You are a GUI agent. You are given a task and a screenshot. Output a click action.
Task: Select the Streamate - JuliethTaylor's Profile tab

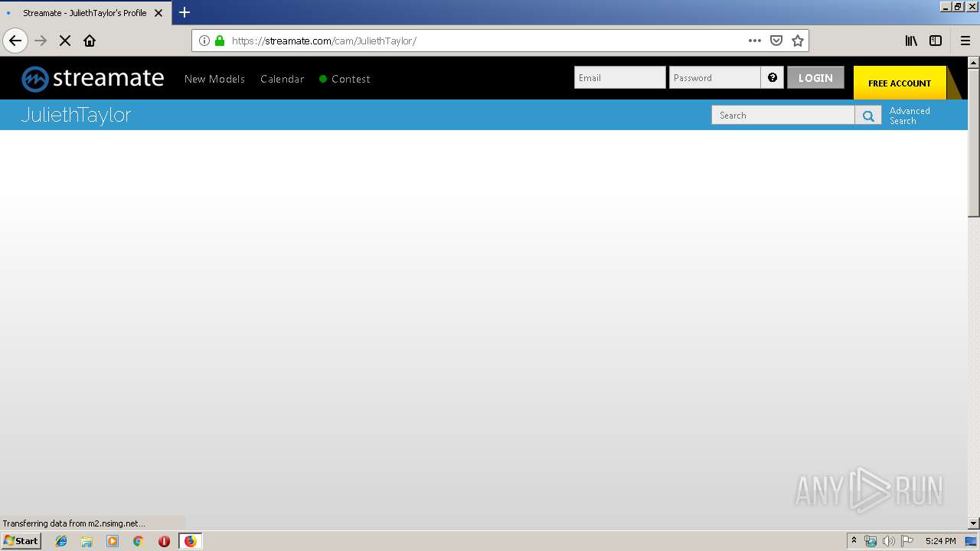[x=86, y=13]
